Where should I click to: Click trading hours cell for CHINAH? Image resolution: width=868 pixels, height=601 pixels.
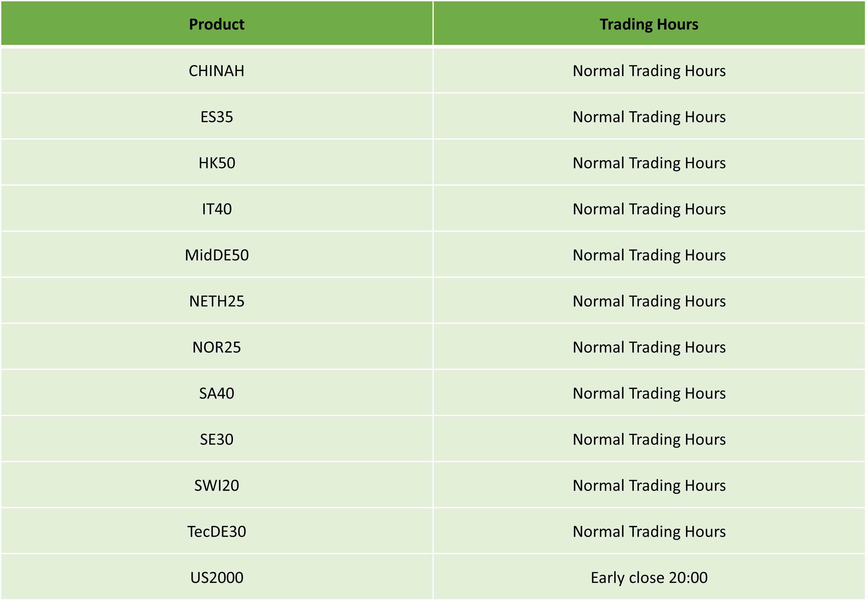pyautogui.click(x=649, y=71)
